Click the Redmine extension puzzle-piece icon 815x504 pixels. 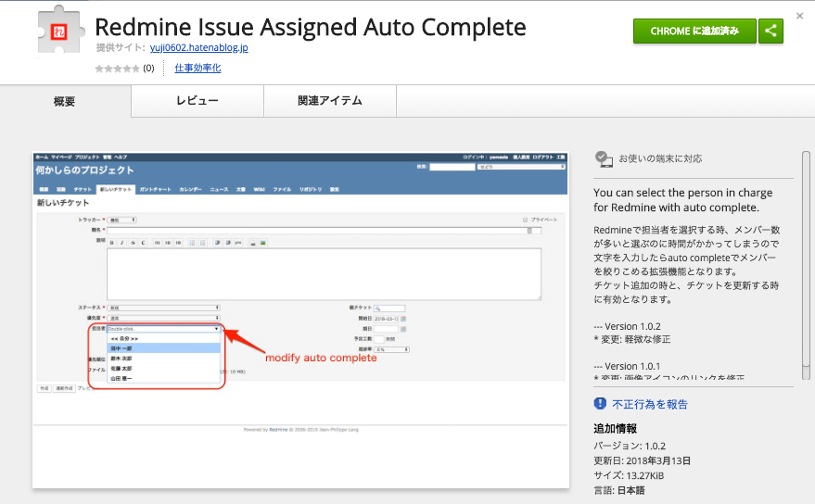click(x=61, y=31)
